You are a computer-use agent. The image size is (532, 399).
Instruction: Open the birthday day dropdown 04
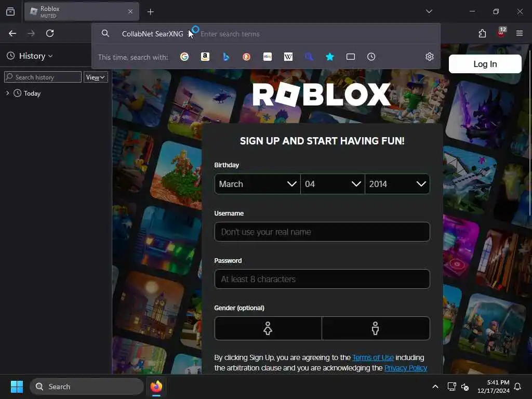point(332,184)
